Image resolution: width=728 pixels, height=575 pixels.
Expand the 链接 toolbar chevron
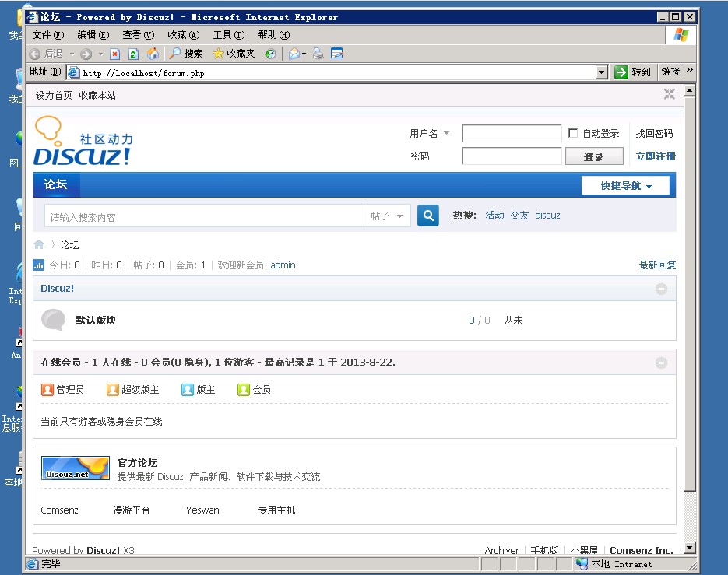(690, 69)
